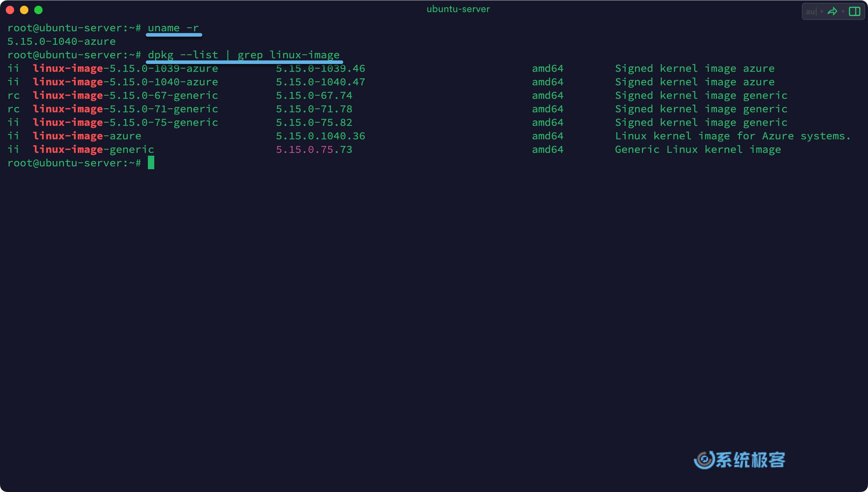Click the autocomplete 'au|' icon in title bar
Viewport: 868px width, 492px height.
(x=811, y=12)
